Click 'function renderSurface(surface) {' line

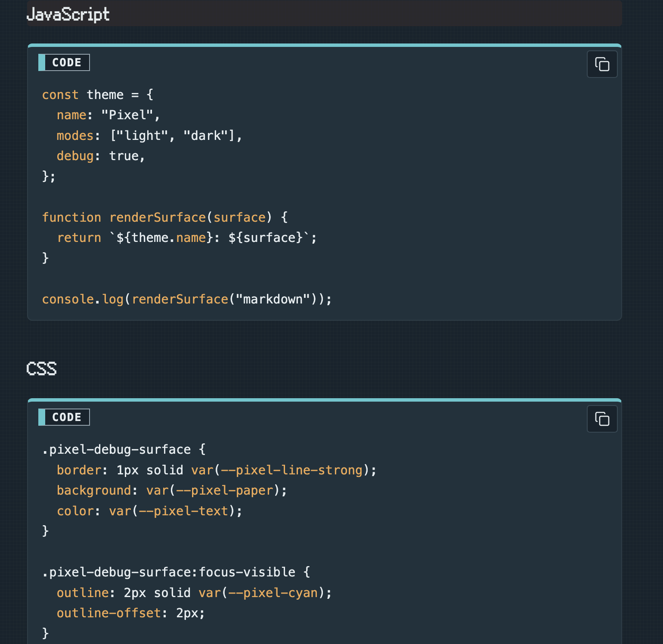pos(165,217)
